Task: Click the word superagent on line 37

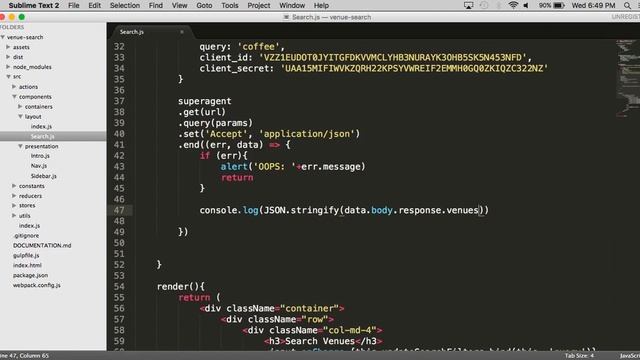Action: (204, 101)
